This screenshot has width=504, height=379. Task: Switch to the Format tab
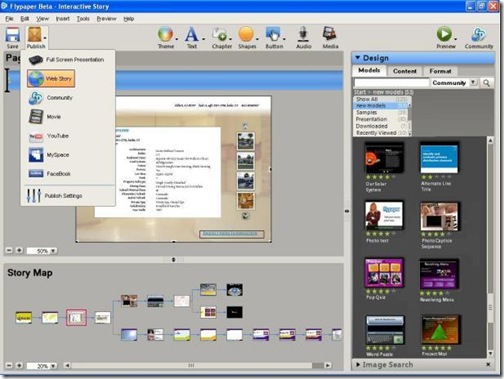440,71
